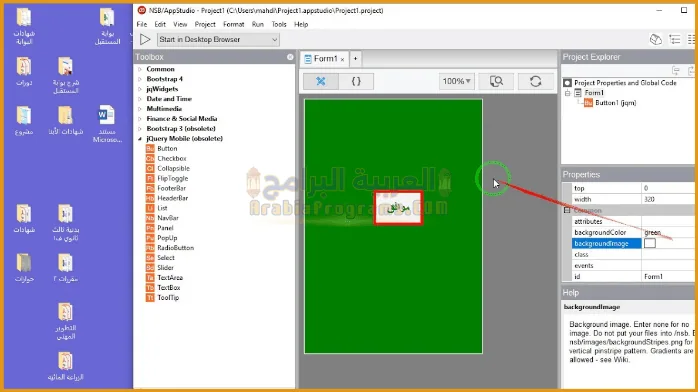Select Form1 in Project Explorer
Image resolution: width=698 pixels, height=392 pixels.
[x=594, y=93]
